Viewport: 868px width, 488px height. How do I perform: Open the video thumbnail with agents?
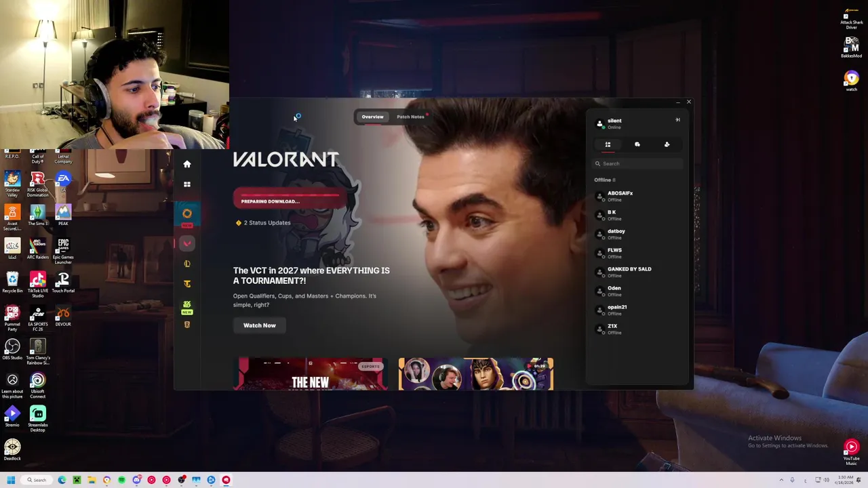(x=476, y=374)
